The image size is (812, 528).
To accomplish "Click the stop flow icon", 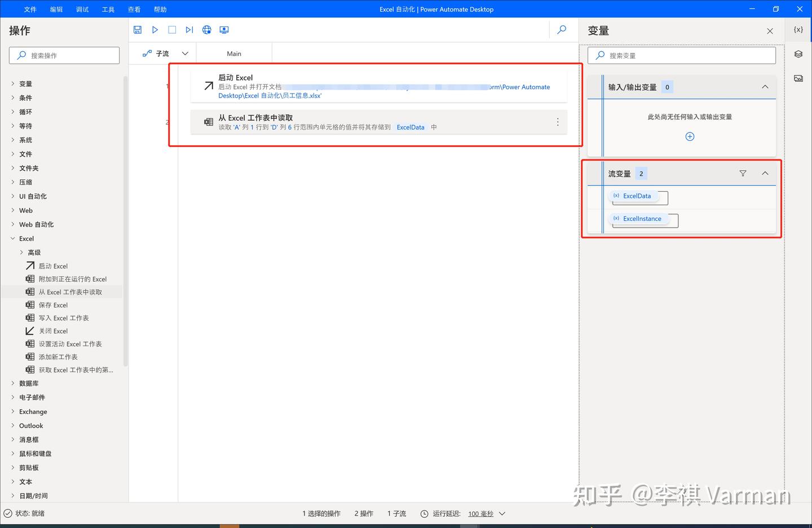I will 172,29.
